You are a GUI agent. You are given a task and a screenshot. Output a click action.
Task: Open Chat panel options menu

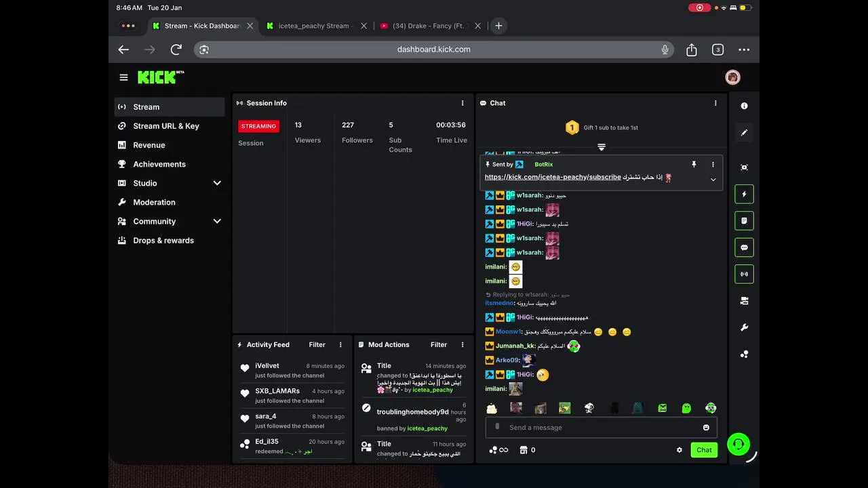[715, 103]
